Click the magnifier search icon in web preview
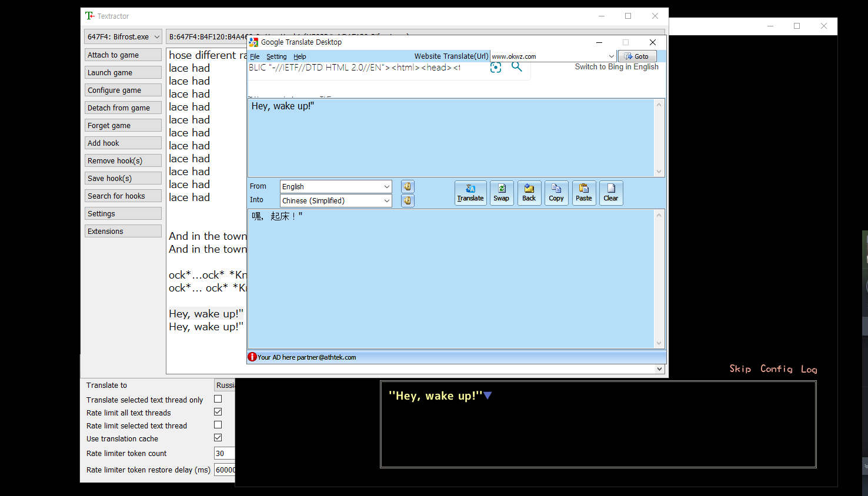The height and width of the screenshot is (496, 868). tap(516, 67)
